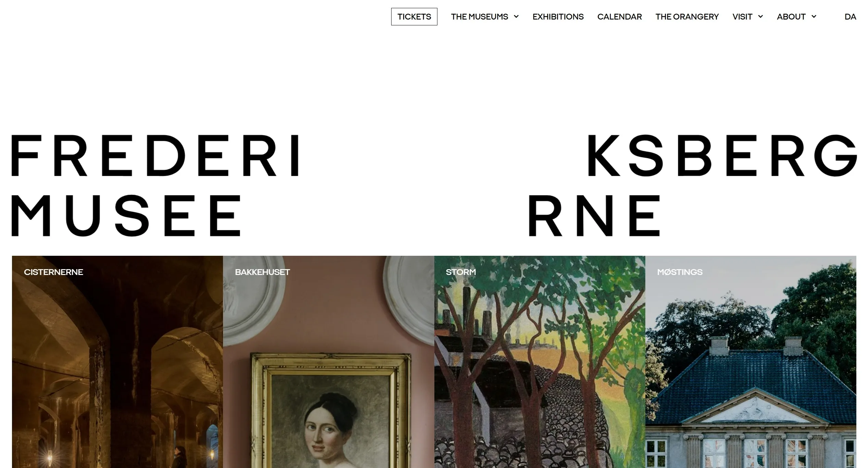Open the CALENDAR menu item
The image size is (868, 468).
point(619,16)
